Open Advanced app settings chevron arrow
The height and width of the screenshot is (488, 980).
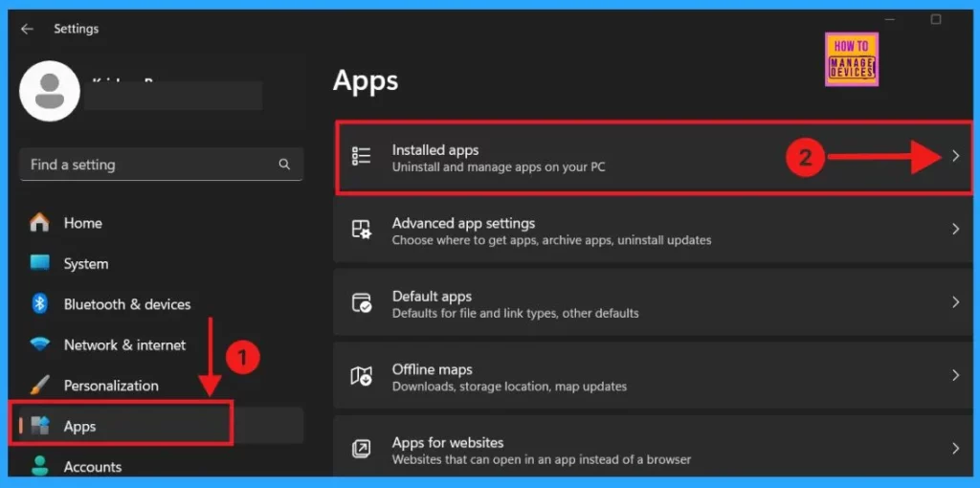click(955, 230)
